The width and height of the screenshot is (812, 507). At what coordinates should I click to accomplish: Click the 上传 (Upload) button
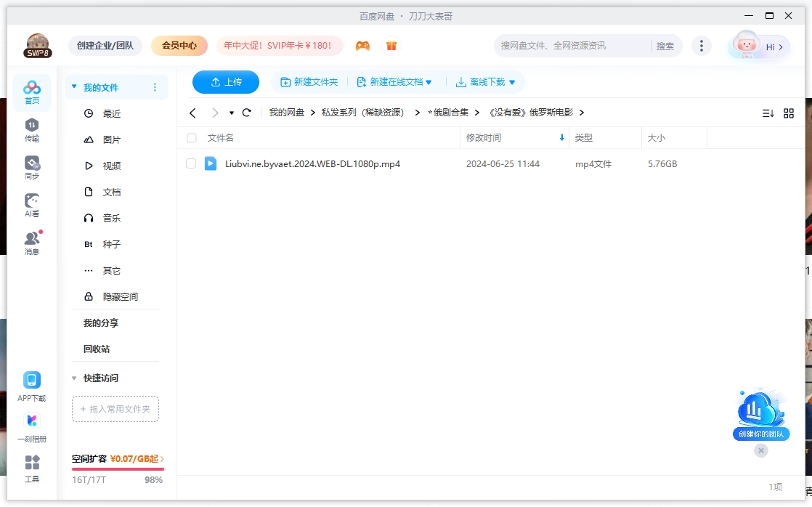[225, 82]
